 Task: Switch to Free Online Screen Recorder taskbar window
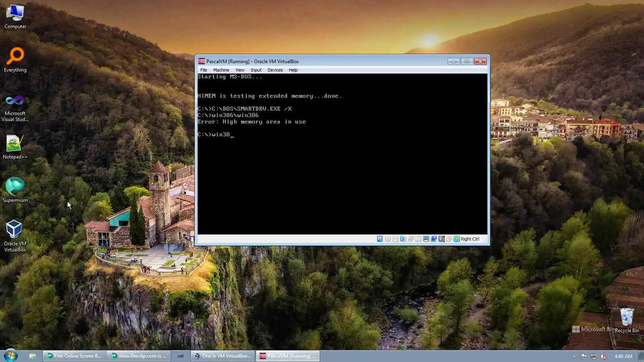[x=74, y=356]
